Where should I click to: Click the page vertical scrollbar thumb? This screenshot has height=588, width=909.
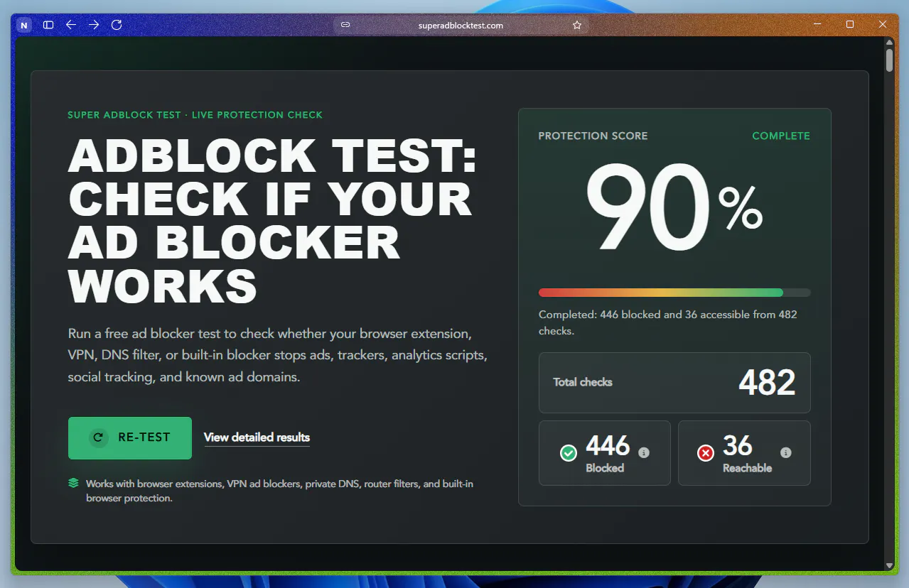[x=889, y=60]
